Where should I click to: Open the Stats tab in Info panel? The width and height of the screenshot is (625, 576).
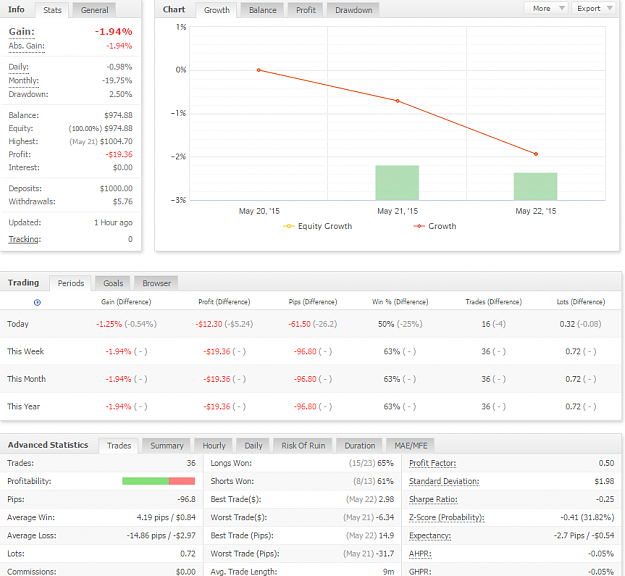pos(52,10)
